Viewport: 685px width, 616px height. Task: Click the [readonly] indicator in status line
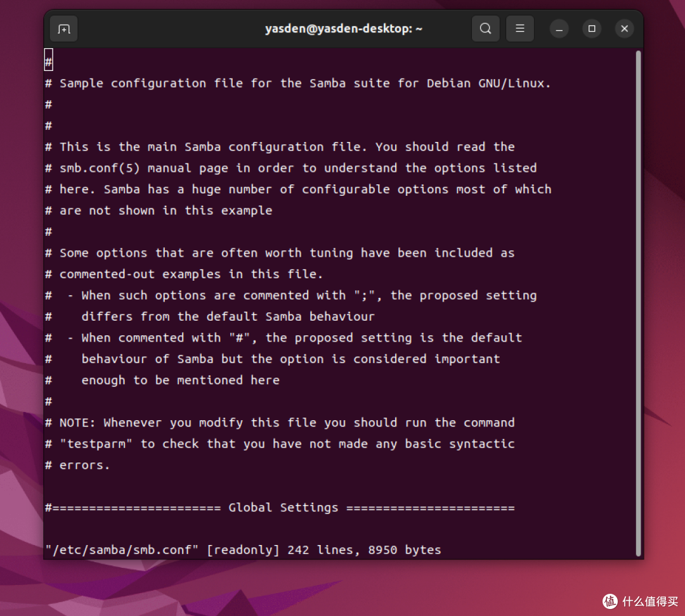(243, 550)
